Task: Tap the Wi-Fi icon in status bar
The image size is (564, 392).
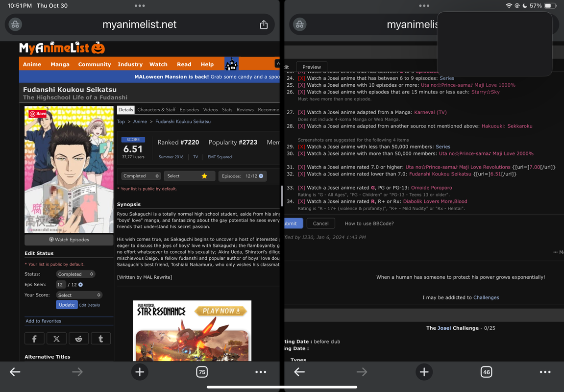Action: [509, 6]
